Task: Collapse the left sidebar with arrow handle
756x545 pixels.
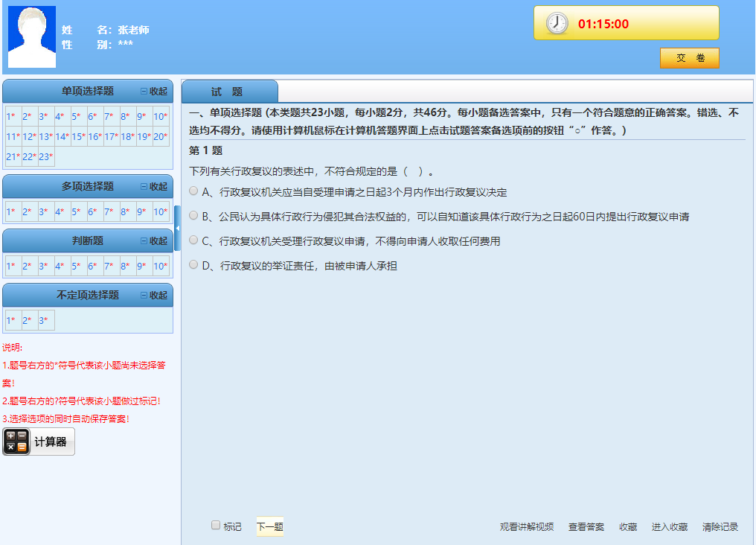Action: pos(177,229)
